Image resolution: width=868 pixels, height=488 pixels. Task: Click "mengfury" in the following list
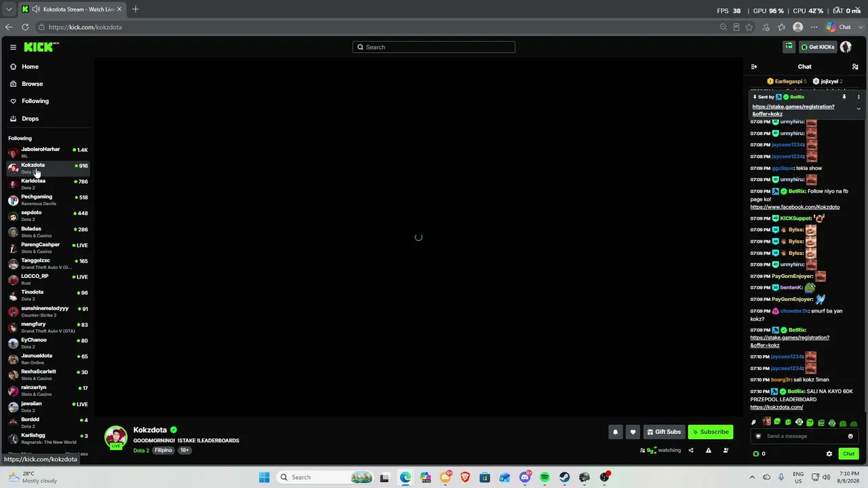33,324
